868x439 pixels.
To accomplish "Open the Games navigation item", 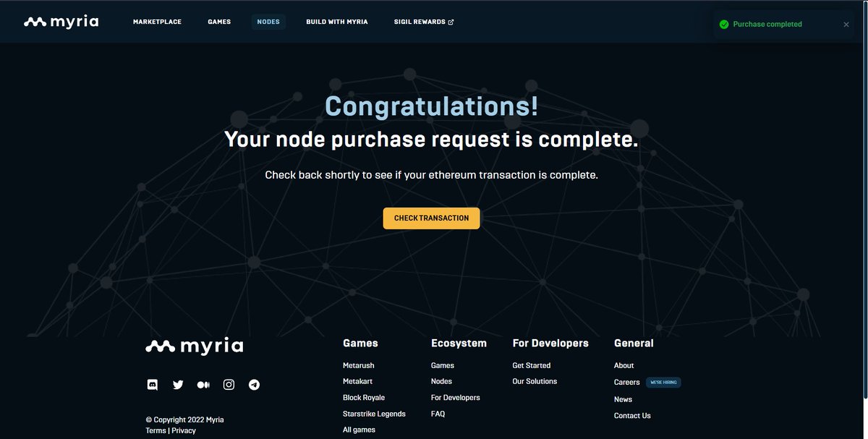I will click(x=219, y=22).
